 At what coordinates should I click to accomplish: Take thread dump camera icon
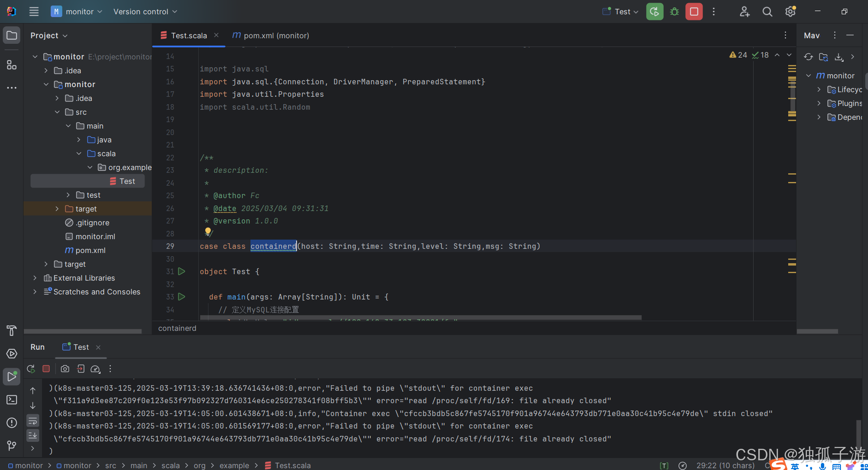65,369
